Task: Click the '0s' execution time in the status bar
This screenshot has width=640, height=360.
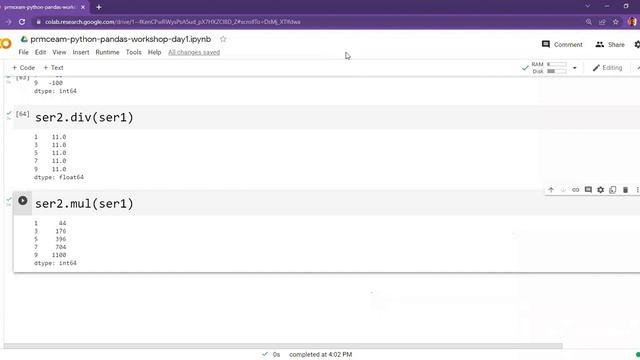Action: [276, 355]
